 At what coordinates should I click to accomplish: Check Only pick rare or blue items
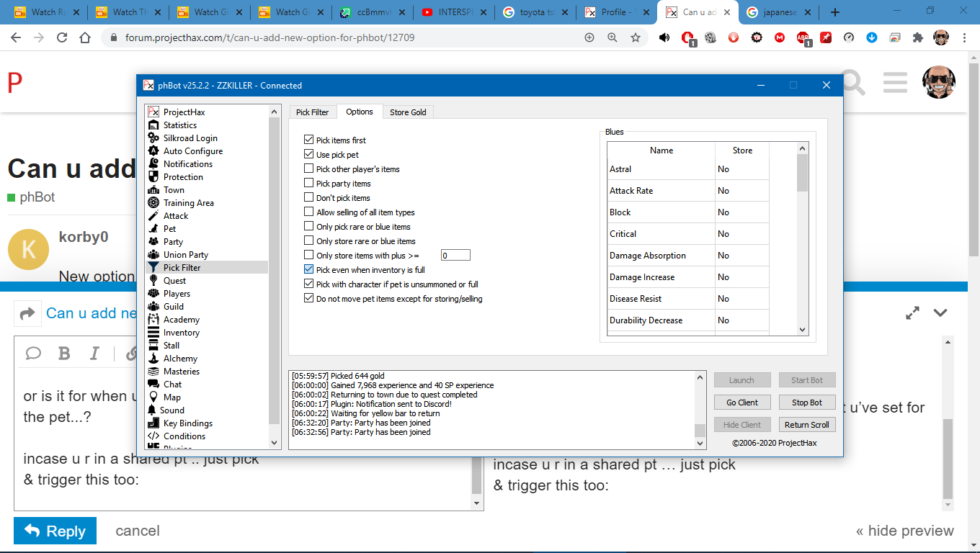(x=309, y=227)
